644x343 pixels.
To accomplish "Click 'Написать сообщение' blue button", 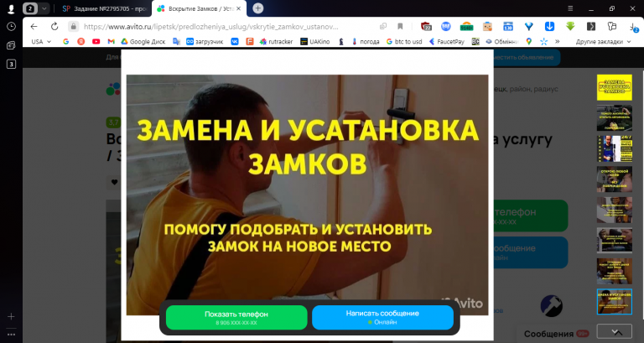I will click(382, 317).
